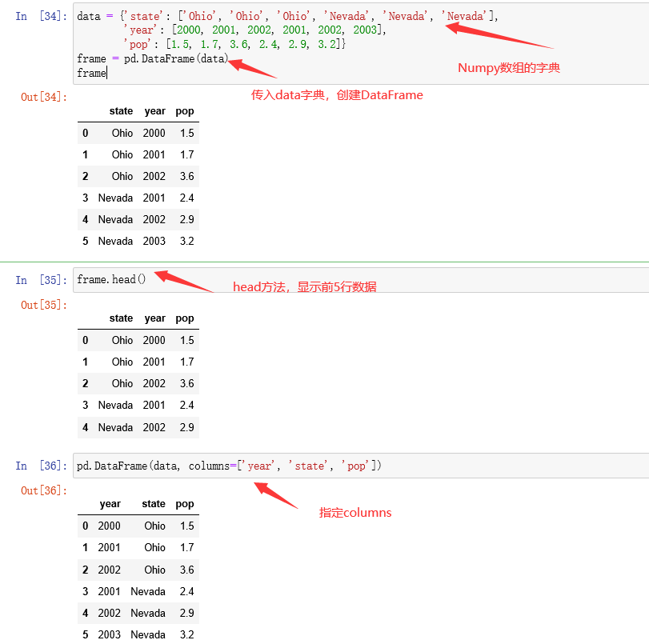Click 2003 in row 5 of Out[34]
Image resolution: width=649 pixels, height=644 pixels.
154,241
